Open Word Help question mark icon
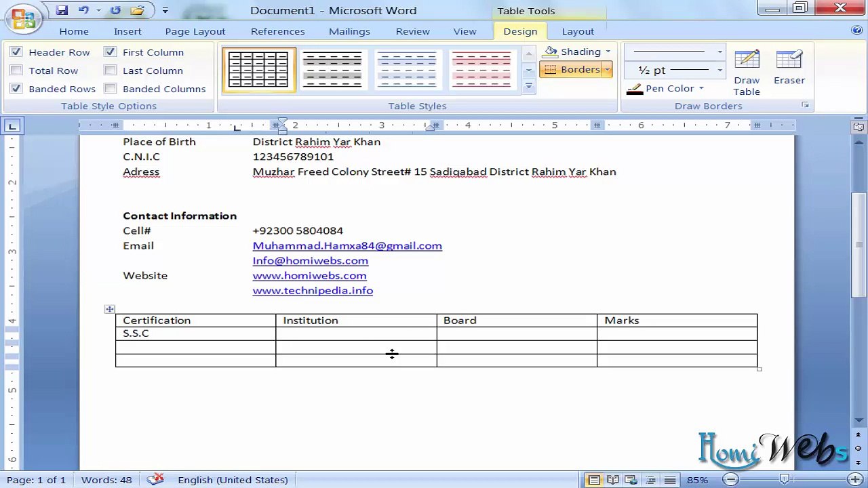868x488 pixels. [x=856, y=30]
